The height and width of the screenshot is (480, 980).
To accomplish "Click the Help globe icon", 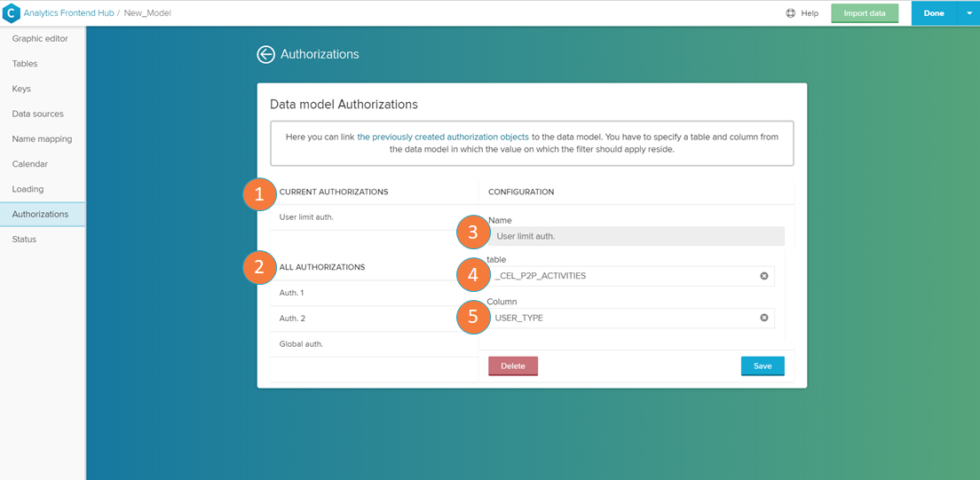I will pyautogui.click(x=790, y=13).
